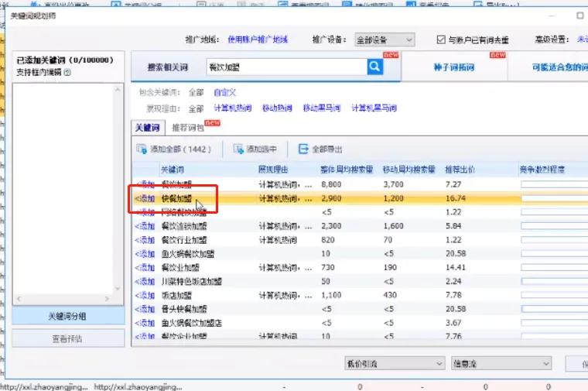Switch to 种子词拓词 tab
Viewport: 588px width, 391px height.
point(454,67)
